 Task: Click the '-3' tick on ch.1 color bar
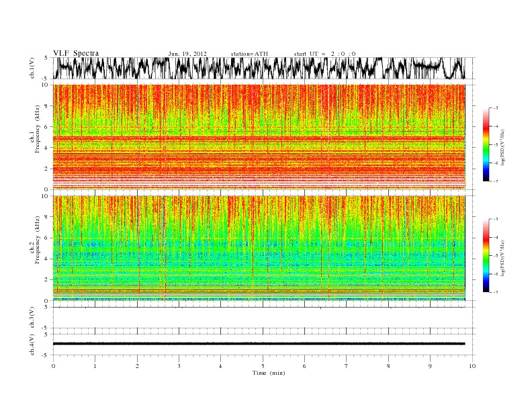[x=496, y=108]
